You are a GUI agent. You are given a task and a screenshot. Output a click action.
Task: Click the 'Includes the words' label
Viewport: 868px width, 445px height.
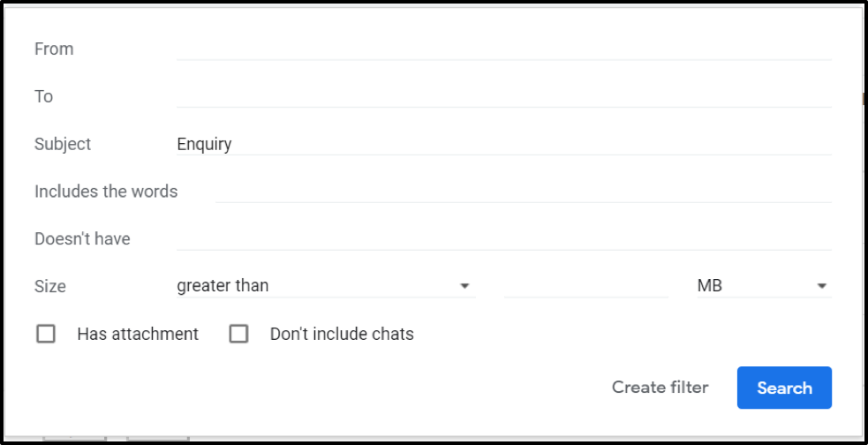pyautogui.click(x=106, y=192)
